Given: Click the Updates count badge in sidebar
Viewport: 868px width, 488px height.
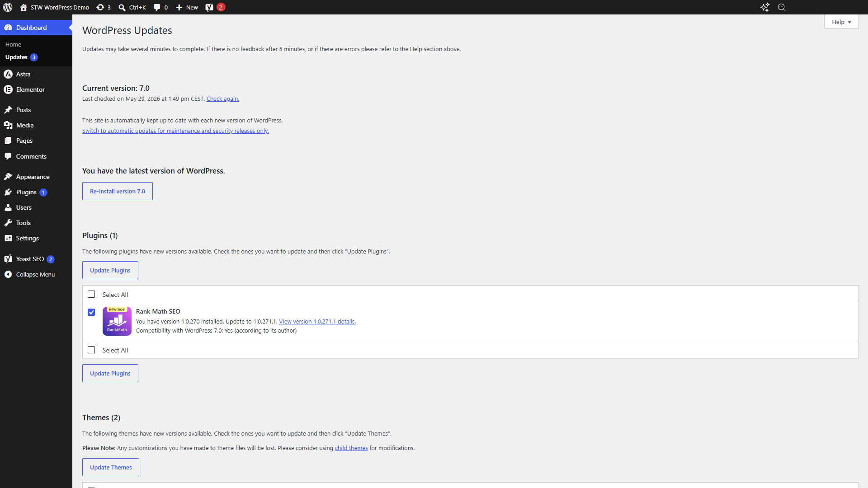Looking at the screenshot, I should [x=34, y=57].
